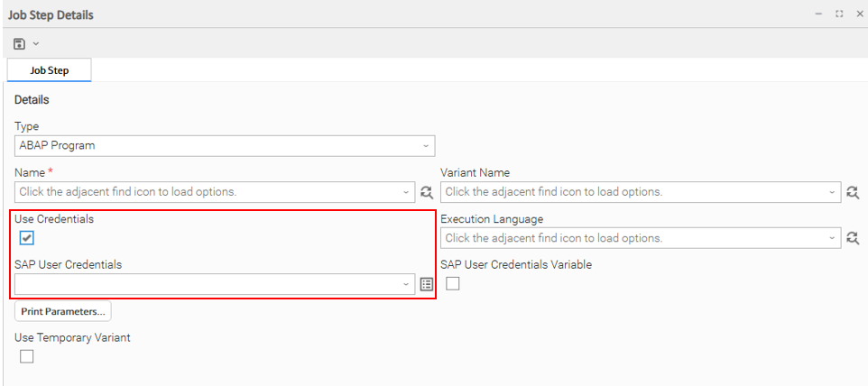This screenshot has height=386, width=868.
Task: Minimize the Job Step Details panel
Action: (x=817, y=14)
